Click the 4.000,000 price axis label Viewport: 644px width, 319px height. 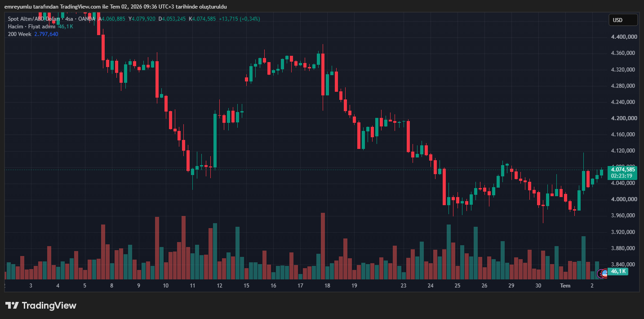coord(624,199)
